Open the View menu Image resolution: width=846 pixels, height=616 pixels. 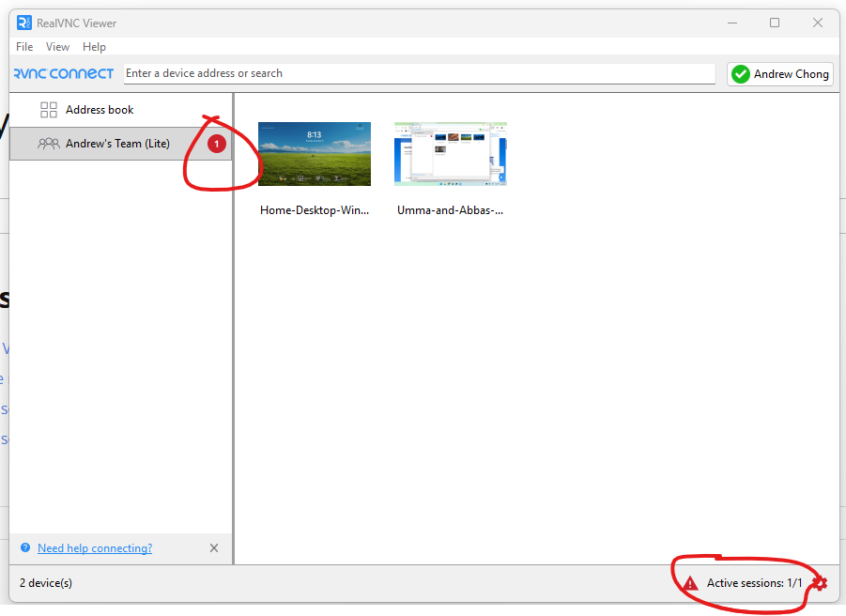[57, 47]
